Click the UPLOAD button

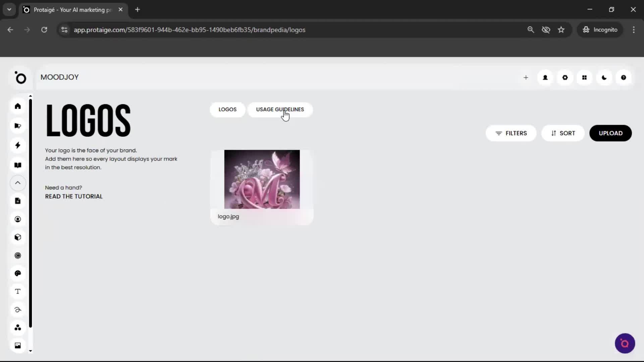coord(610,133)
